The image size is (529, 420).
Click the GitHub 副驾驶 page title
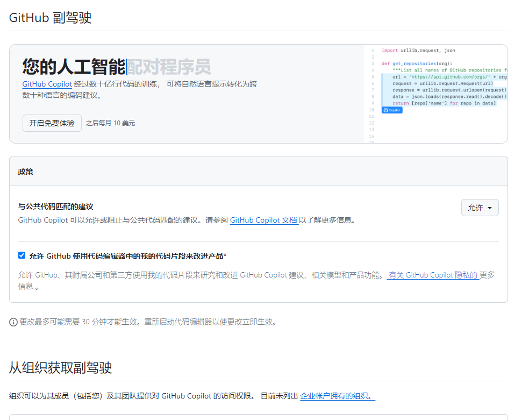pyautogui.click(x=51, y=18)
